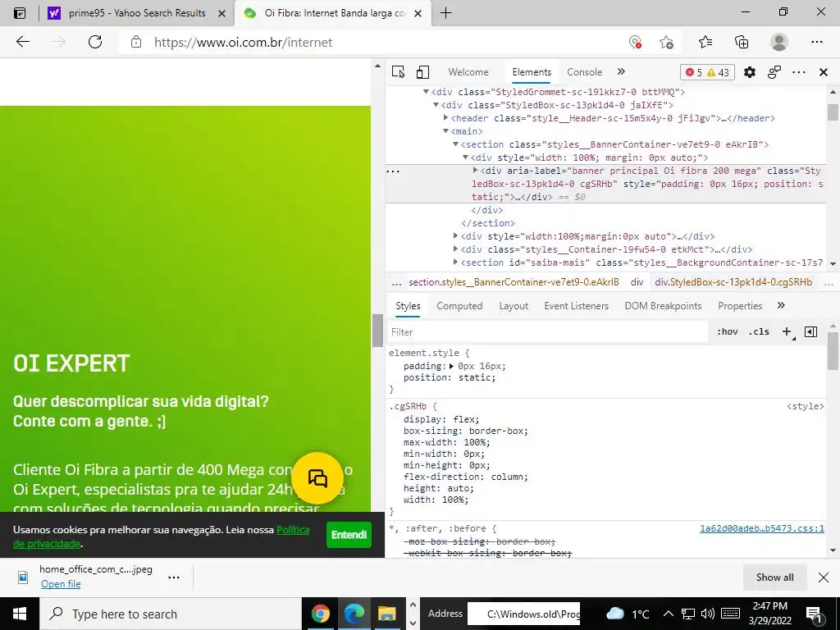Viewport: 840px width, 630px height.
Task: Click the flex-direction: column property
Action: (466, 477)
